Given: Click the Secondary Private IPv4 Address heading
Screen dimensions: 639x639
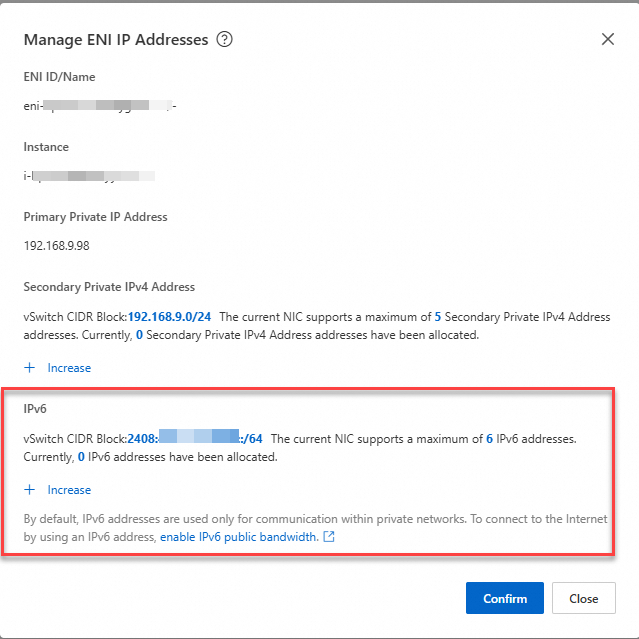Looking at the screenshot, I should click(x=109, y=287).
